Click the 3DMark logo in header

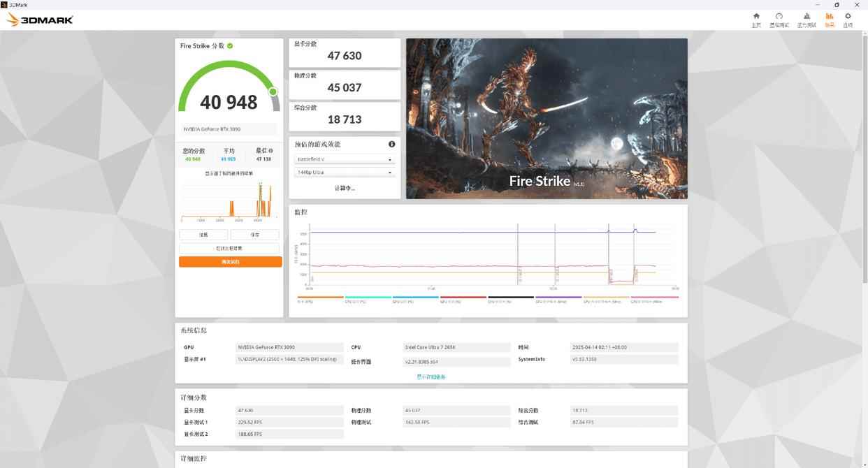(x=40, y=20)
